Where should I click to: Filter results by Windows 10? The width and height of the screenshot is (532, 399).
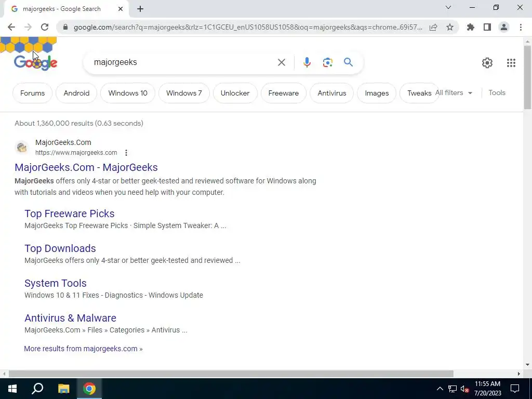(x=128, y=93)
